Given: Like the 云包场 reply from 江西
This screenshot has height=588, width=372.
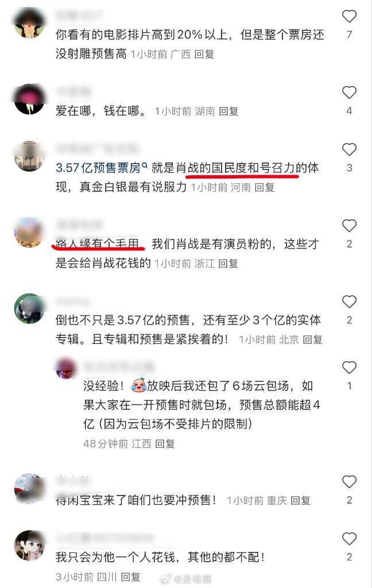Looking at the screenshot, I should coord(349,367).
